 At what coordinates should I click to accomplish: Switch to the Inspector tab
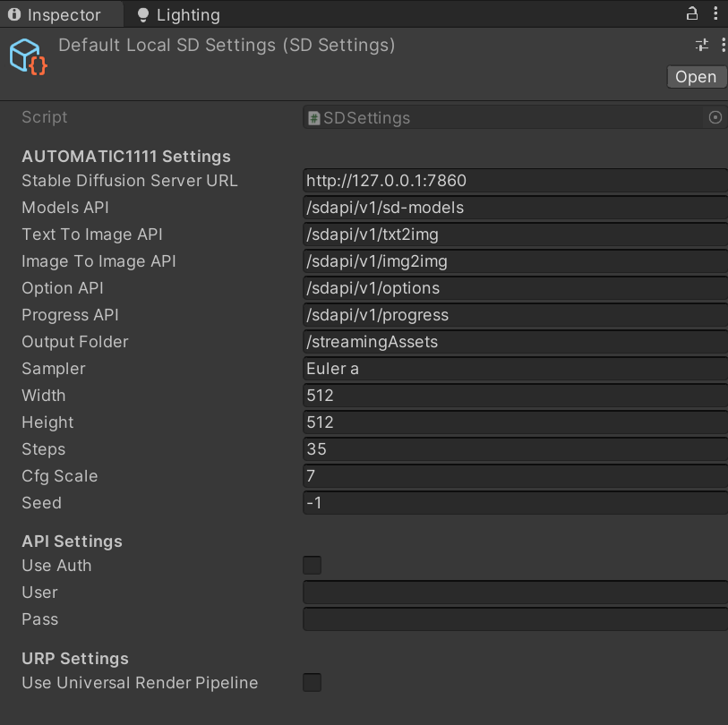[x=61, y=14]
